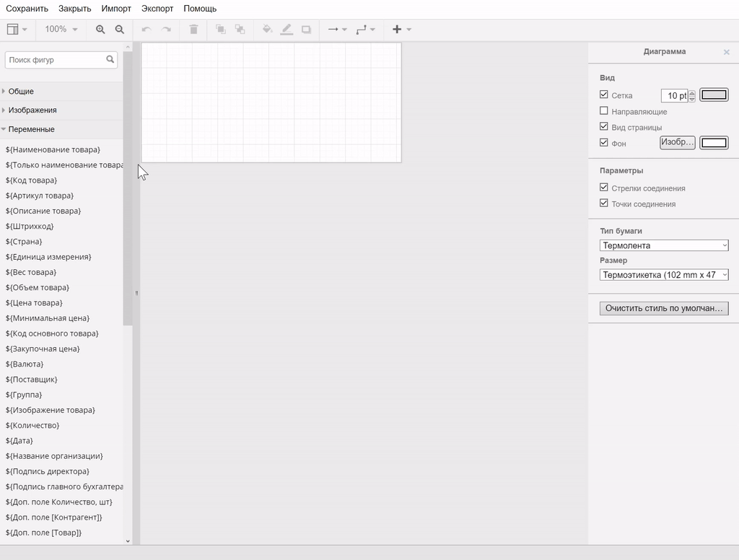Click the grid color swatch
739x560 pixels.
click(x=714, y=95)
